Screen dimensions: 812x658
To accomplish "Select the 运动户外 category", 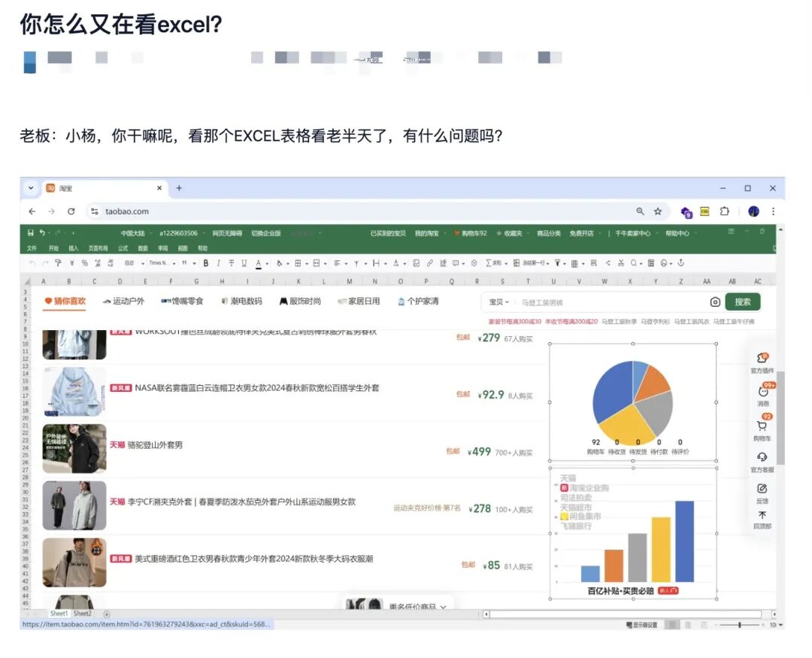I will coord(124,301).
